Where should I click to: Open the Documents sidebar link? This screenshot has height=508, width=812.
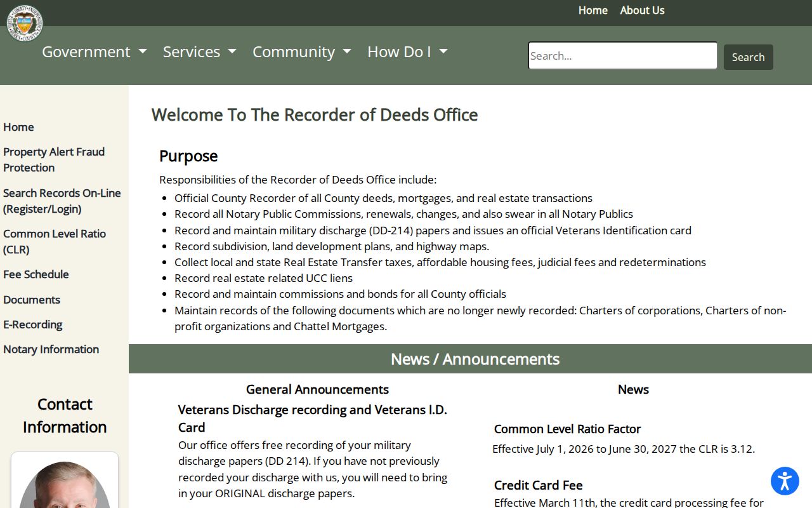click(x=32, y=300)
